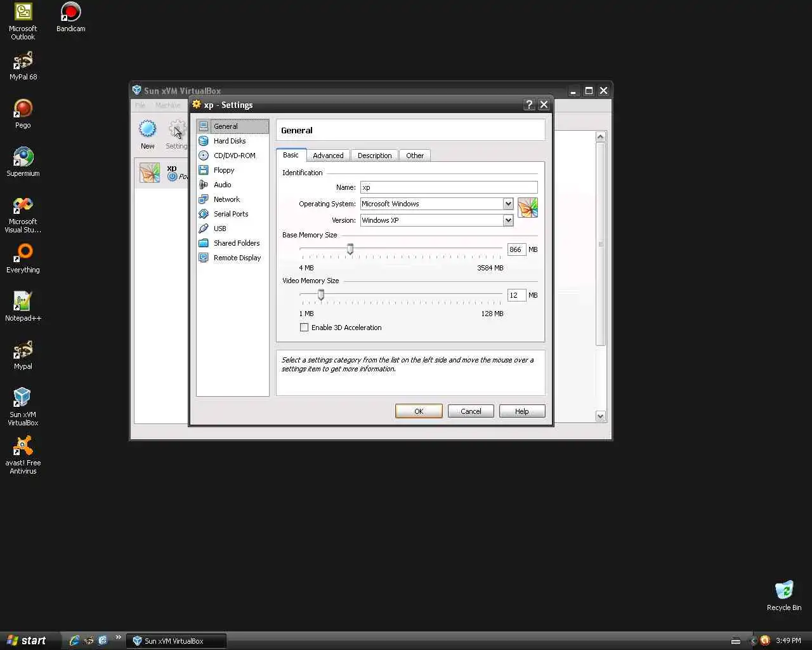Viewport: 812px width, 650px height.
Task: Open the USB settings icon
Action: [x=204, y=229]
